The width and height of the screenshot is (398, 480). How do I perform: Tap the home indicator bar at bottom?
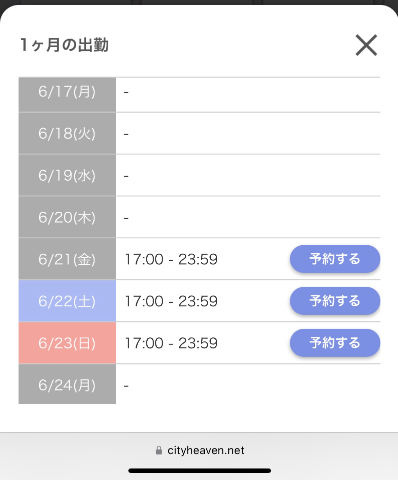click(x=199, y=471)
